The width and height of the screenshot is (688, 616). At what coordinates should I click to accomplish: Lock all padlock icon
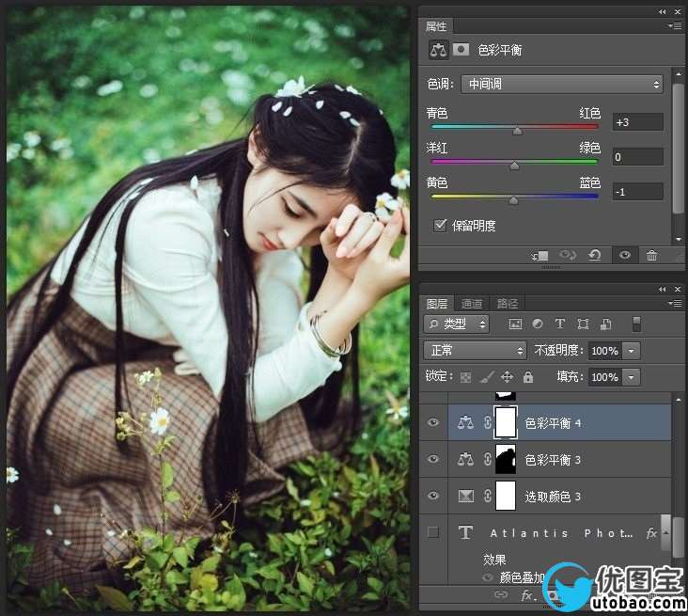pos(528,377)
